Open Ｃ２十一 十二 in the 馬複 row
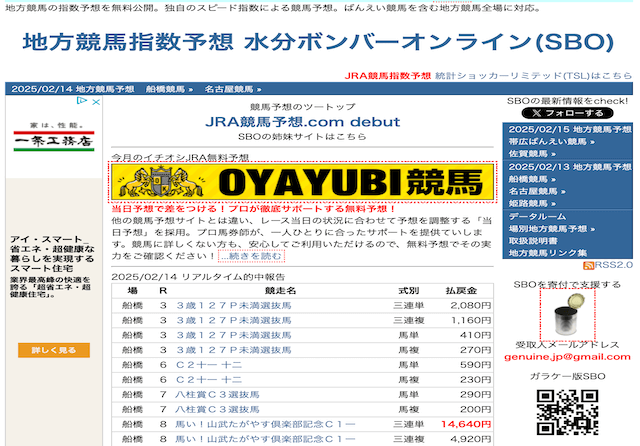Image resolution: width=640 pixels, height=446 pixels. pos(209,380)
